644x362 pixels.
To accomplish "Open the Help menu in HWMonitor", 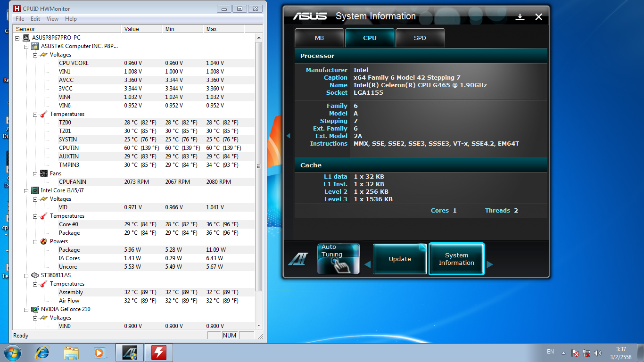I will 71,19.
